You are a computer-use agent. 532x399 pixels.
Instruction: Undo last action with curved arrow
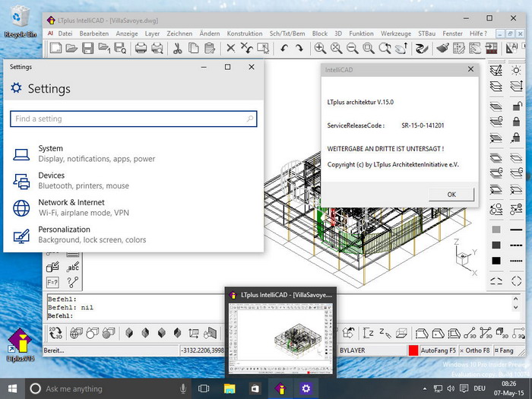tap(284, 48)
